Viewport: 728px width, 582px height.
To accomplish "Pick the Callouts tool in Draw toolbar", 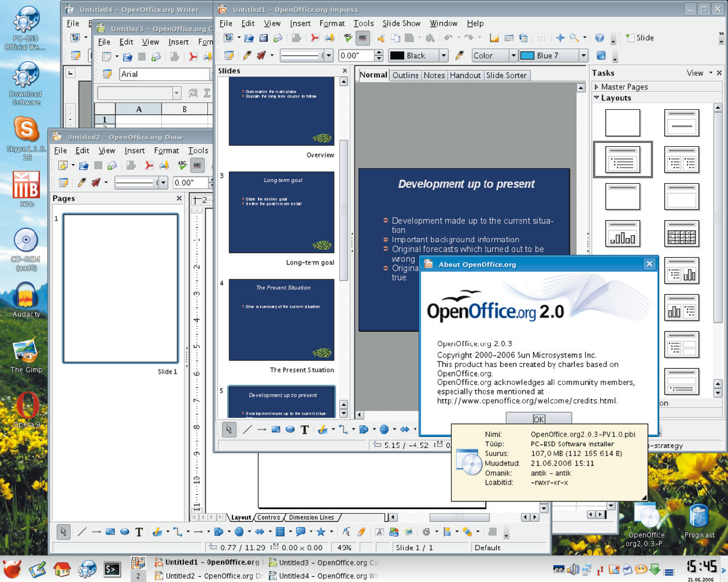I will pyautogui.click(x=301, y=532).
